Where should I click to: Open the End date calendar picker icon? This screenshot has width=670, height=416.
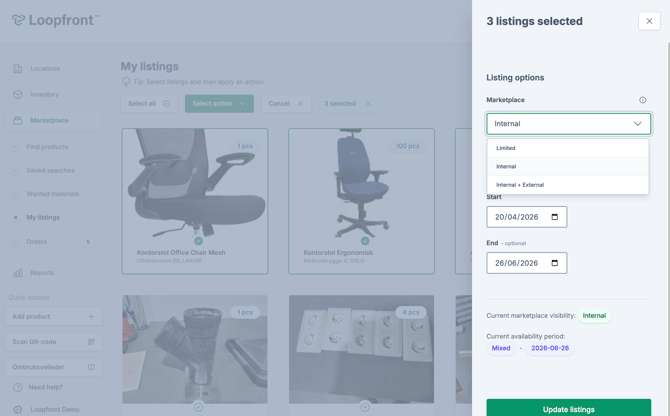555,263
